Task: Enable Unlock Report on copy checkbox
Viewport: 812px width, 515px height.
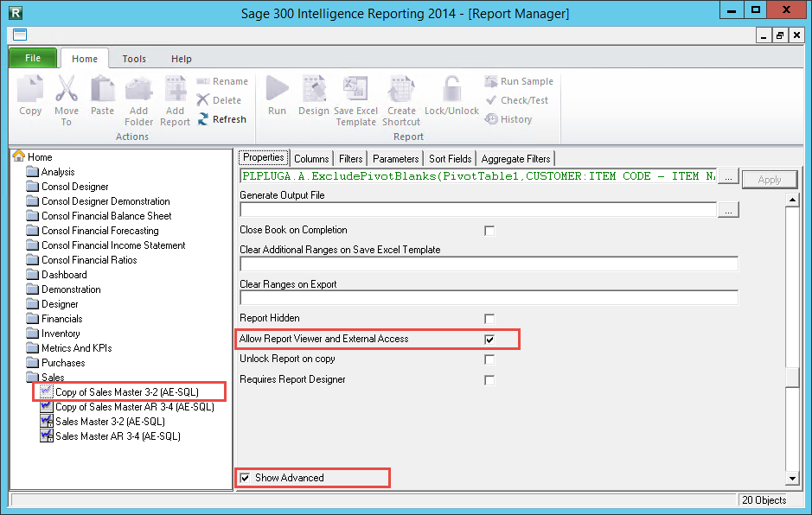Action: (489, 359)
